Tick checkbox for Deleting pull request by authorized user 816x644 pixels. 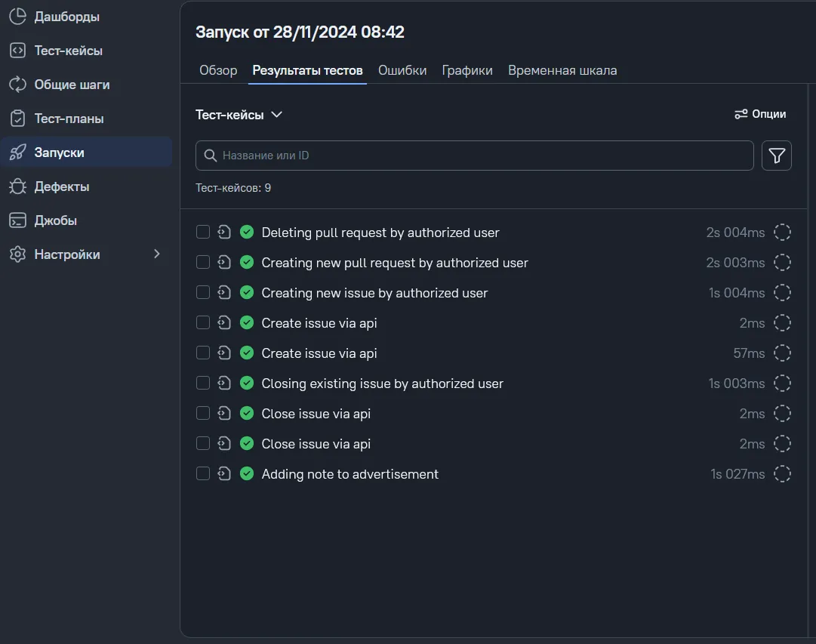pyautogui.click(x=203, y=232)
